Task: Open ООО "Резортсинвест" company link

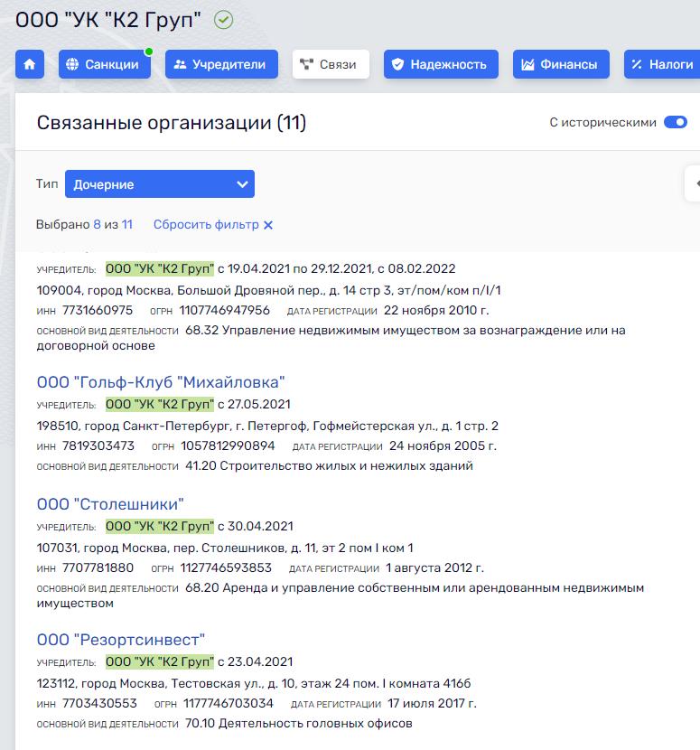Action: point(120,640)
